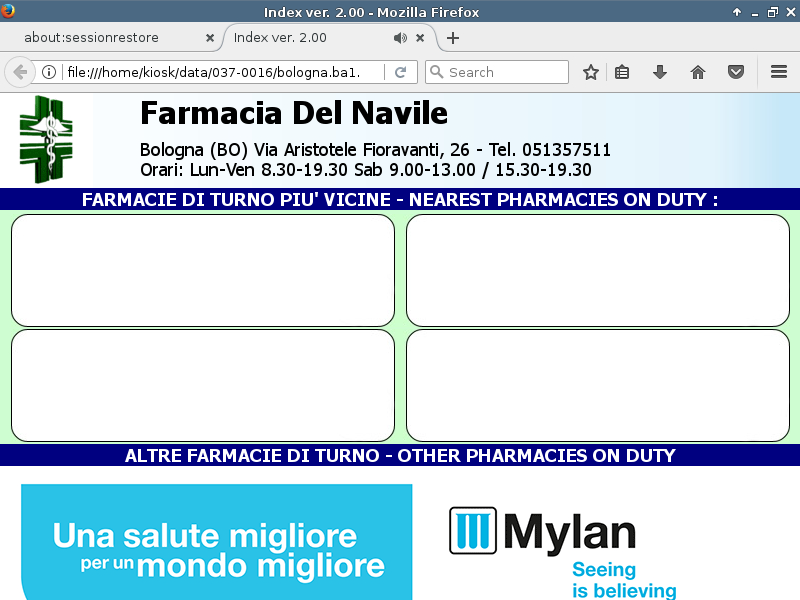800x600 pixels.
Task: Close the about:sessionrestore tab
Action: 210,38
